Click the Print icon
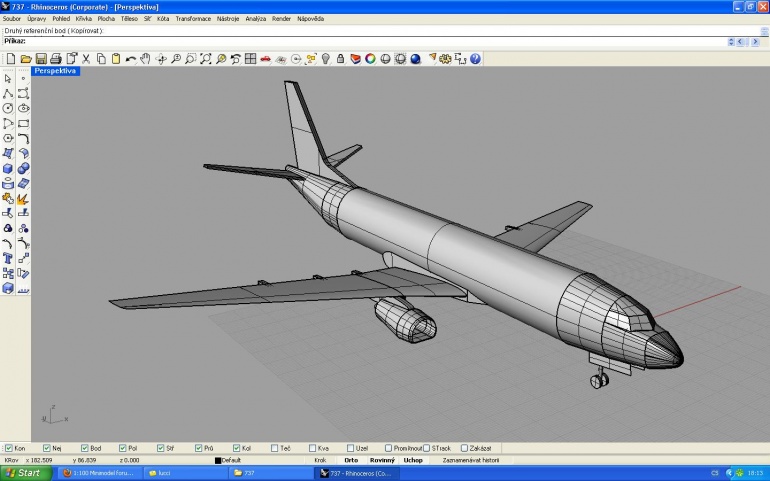The image size is (770, 481). point(55,59)
